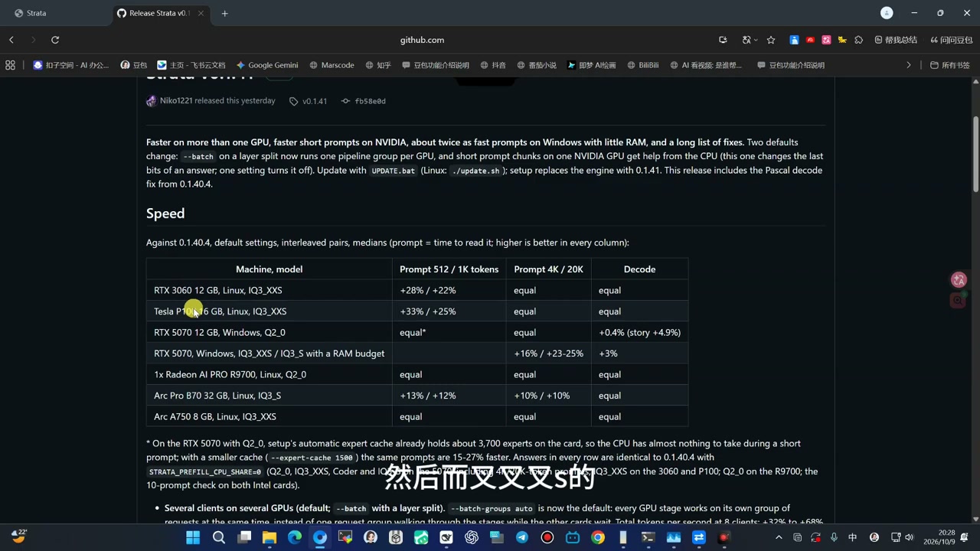Open the 即梦 AI绘画 bookmark
Screen dimensions: 980x551
pyautogui.click(x=591, y=65)
